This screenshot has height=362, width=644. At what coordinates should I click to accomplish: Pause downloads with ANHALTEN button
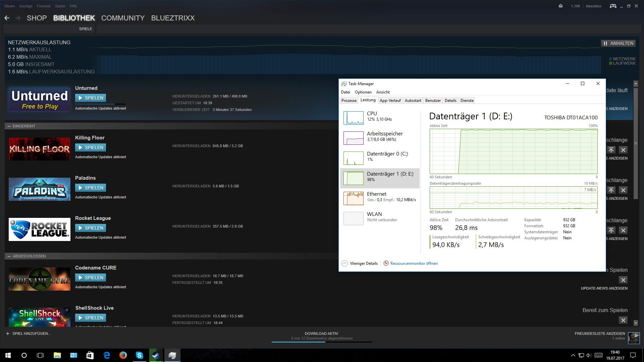[x=618, y=43]
